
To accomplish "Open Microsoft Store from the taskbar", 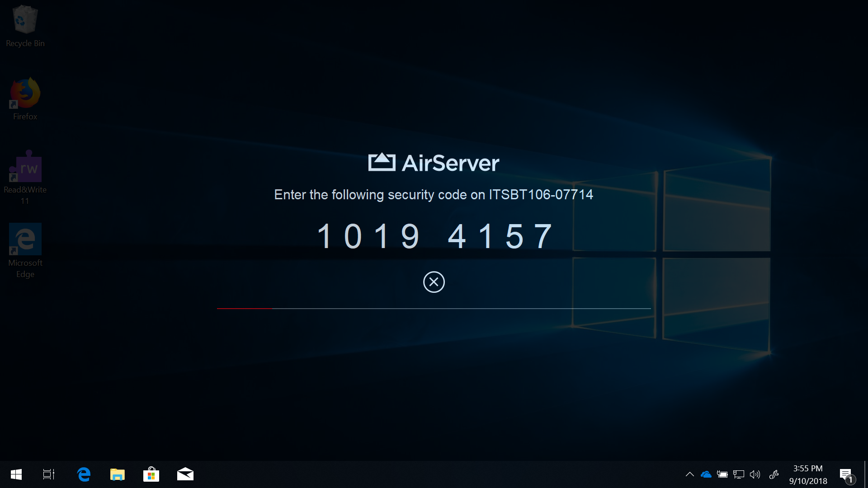I will (x=151, y=474).
